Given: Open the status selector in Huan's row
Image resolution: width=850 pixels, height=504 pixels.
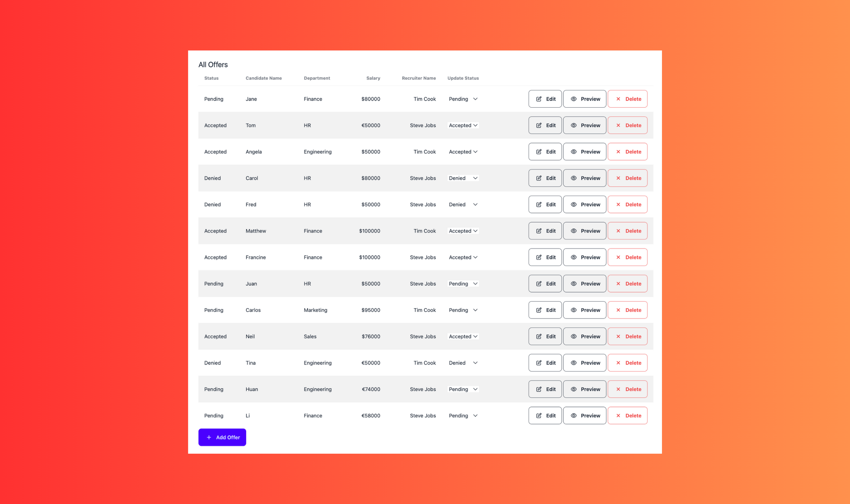Looking at the screenshot, I should [x=463, y=389].
